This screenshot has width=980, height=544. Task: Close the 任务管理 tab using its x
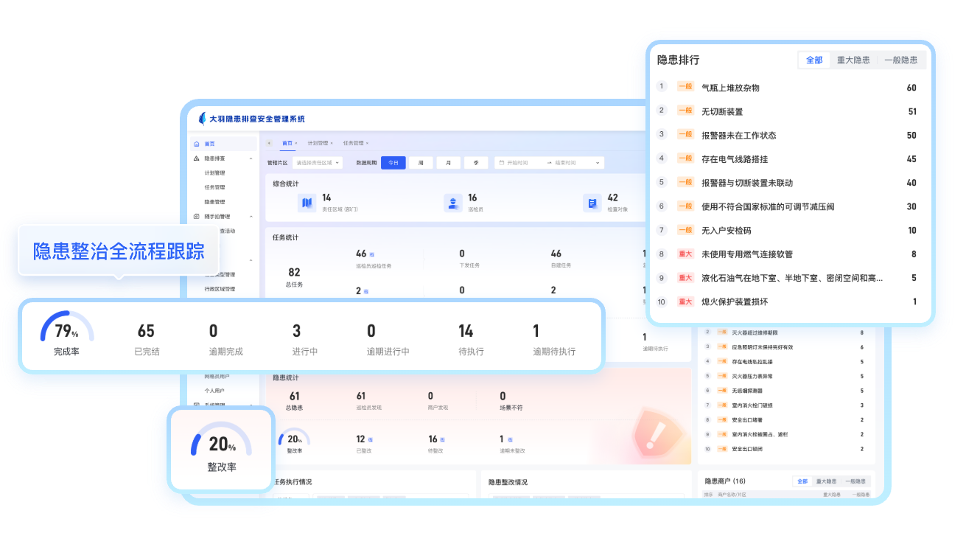367,143
